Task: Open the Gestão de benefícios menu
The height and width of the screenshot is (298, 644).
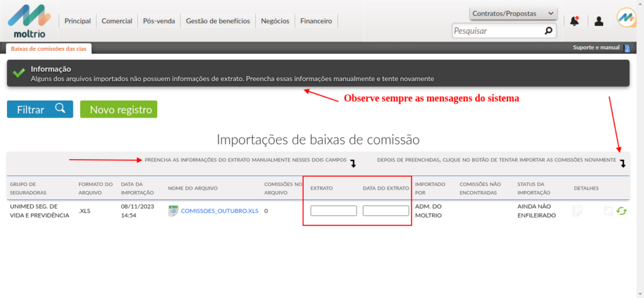Action: 218,21
